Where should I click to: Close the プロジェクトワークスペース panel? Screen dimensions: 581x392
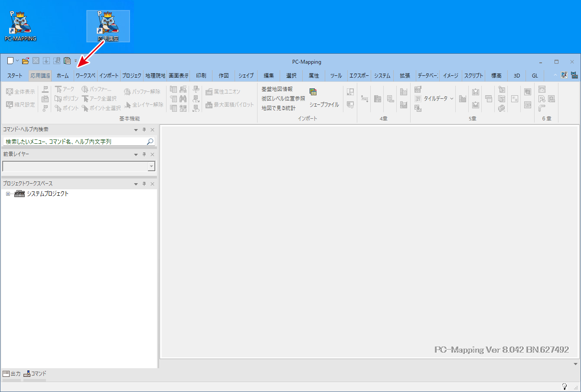point(152,184)
